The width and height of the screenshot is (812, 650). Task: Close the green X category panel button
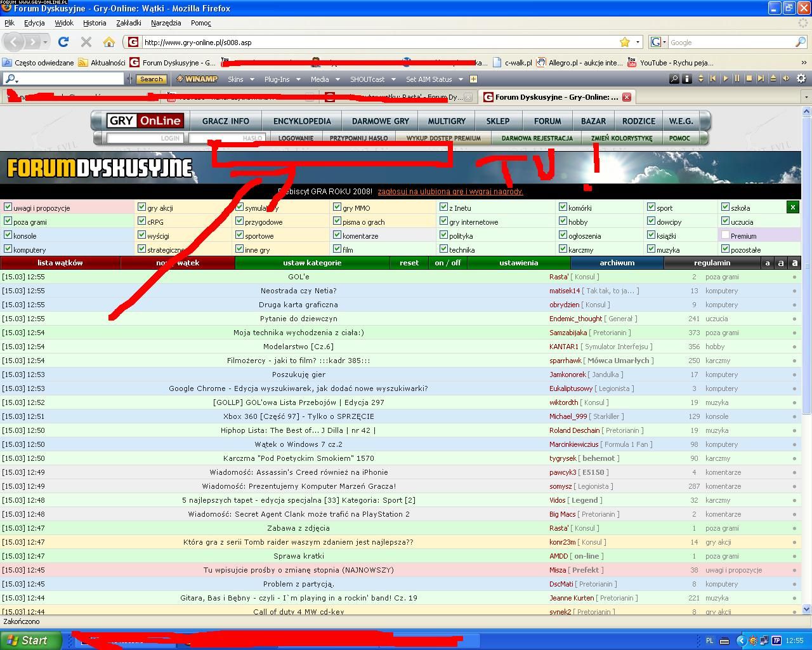coord(792,207)
